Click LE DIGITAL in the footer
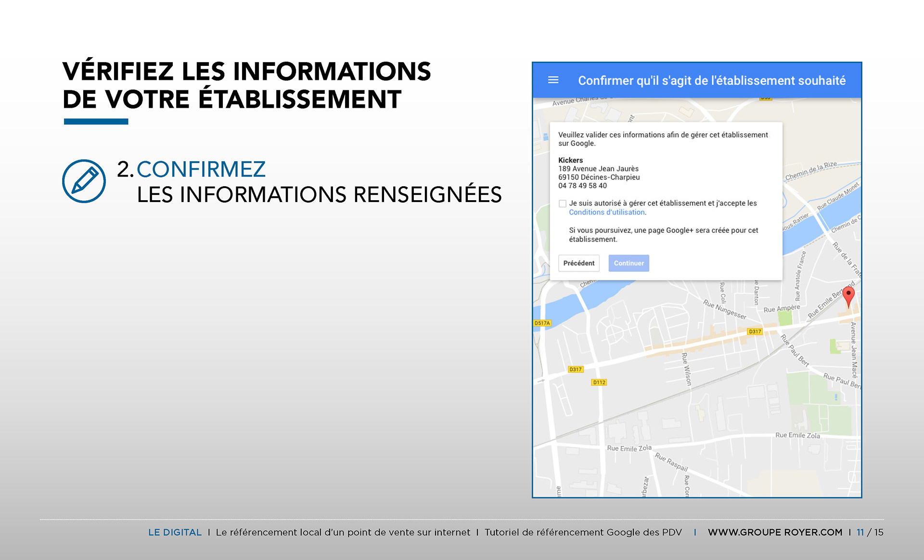The height and width of the screenshot is (560, 924). point(175,532)
